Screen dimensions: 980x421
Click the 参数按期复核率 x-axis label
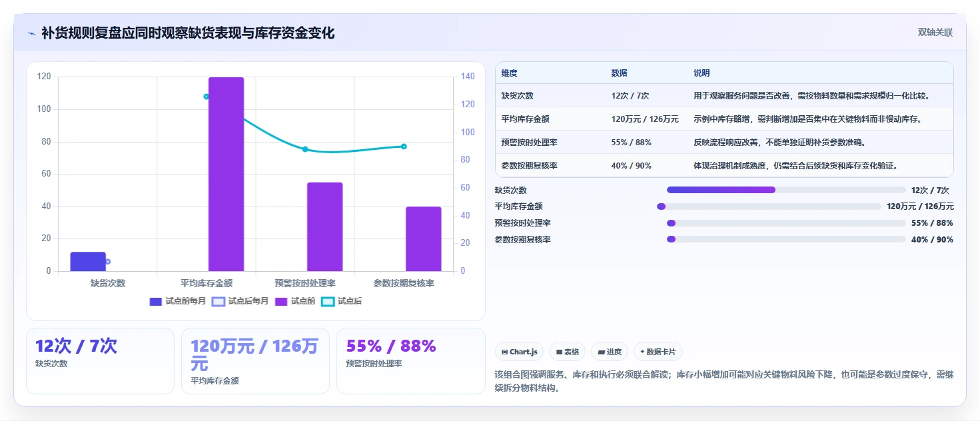tap(404, 283)
